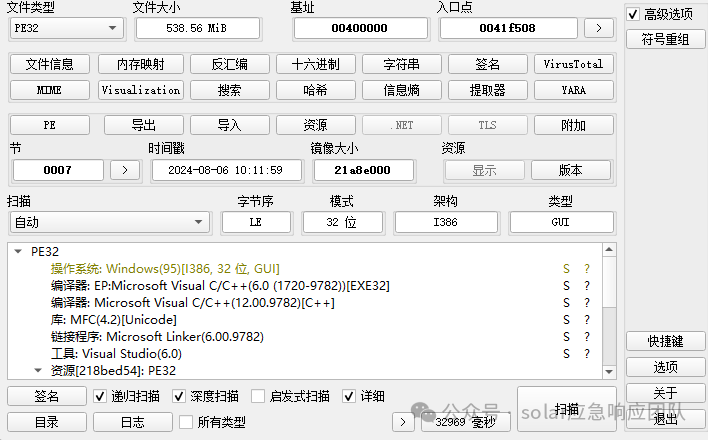This screenshot has height=440, width=708.
Task: Click the PE button
Action: point(50,125)
